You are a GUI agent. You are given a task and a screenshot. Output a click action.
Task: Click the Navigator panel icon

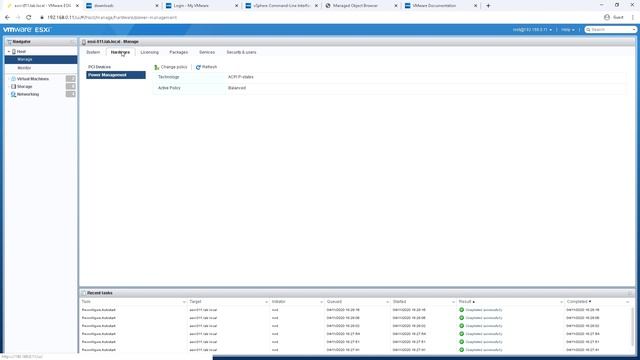click(9, 42)
